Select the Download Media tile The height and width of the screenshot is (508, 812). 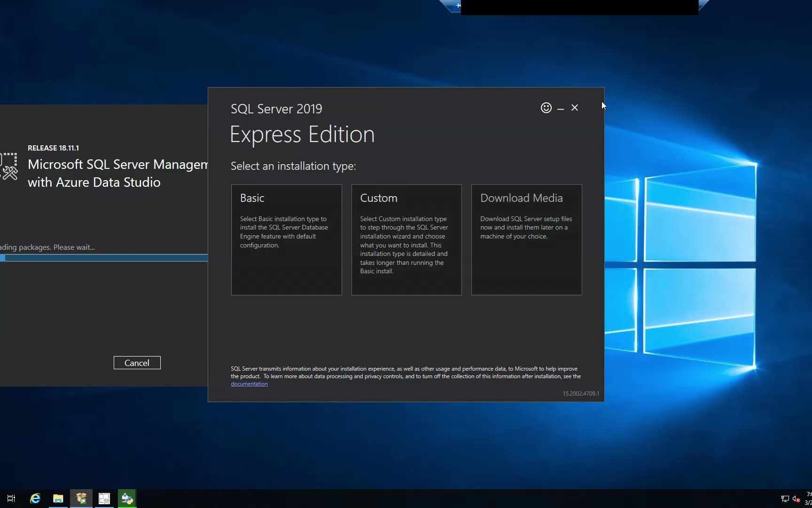click(526, 240)
